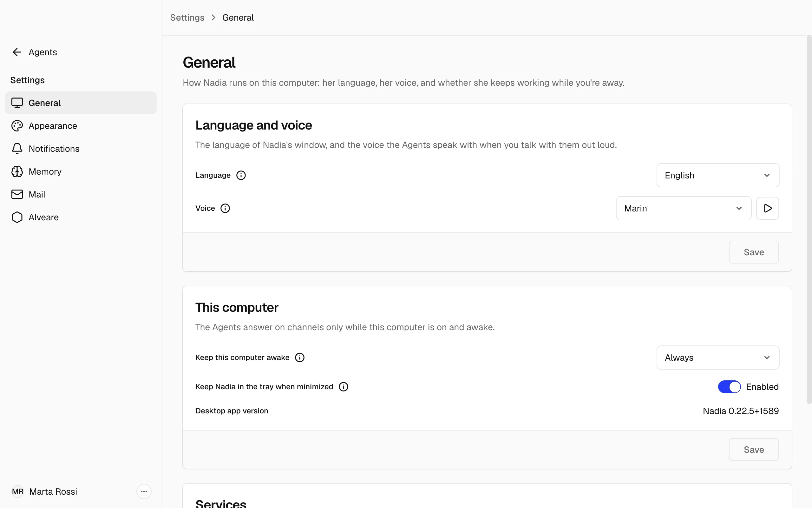
Task: Click the monitor icon beside General
Action: pyautogui.click(x=17, y=103)
